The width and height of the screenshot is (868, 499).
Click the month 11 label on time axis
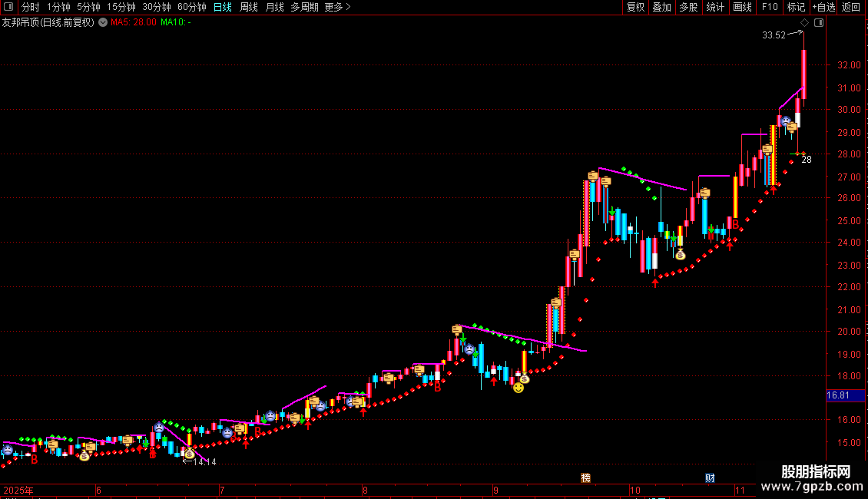[x=740, y=490]
